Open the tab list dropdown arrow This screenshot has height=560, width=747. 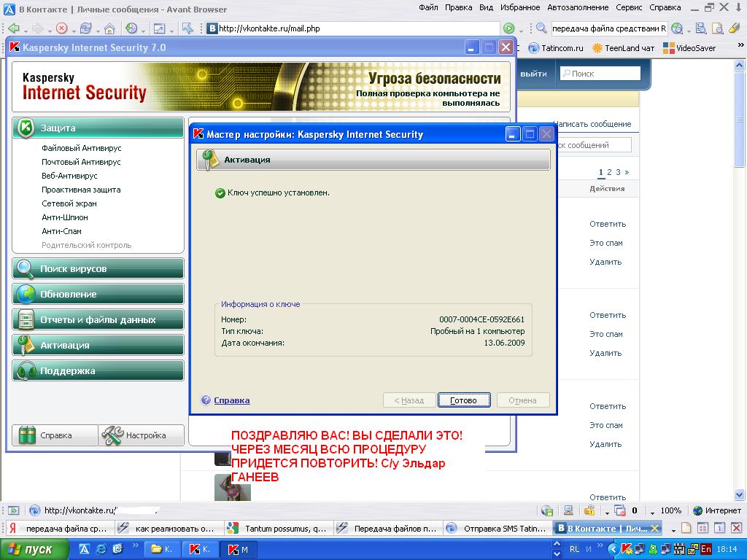tap(673, 529)
